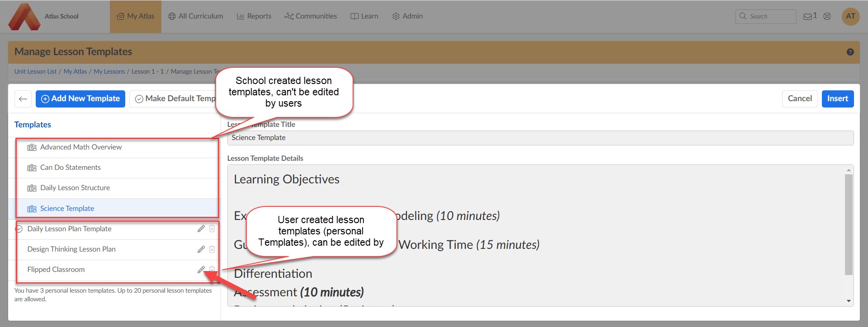Follow Unit Lesson List breadcrumb link
Image resolution: width=868 pixels, height=327 pixels.
point(35,71)
